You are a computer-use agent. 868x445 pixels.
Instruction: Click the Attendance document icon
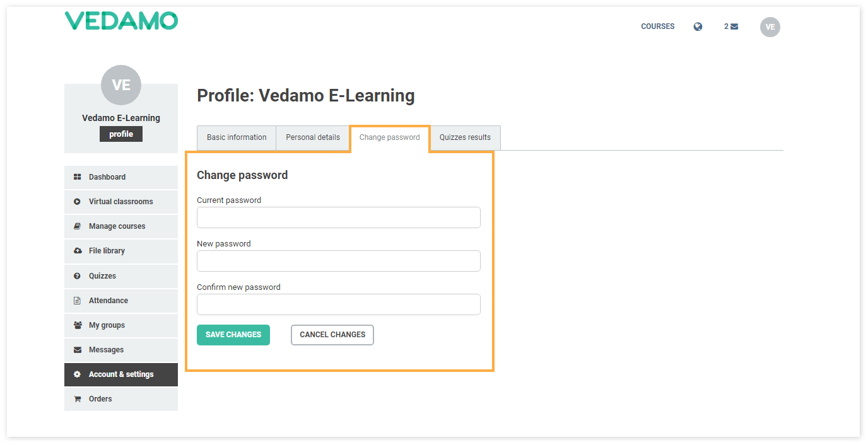78,301
